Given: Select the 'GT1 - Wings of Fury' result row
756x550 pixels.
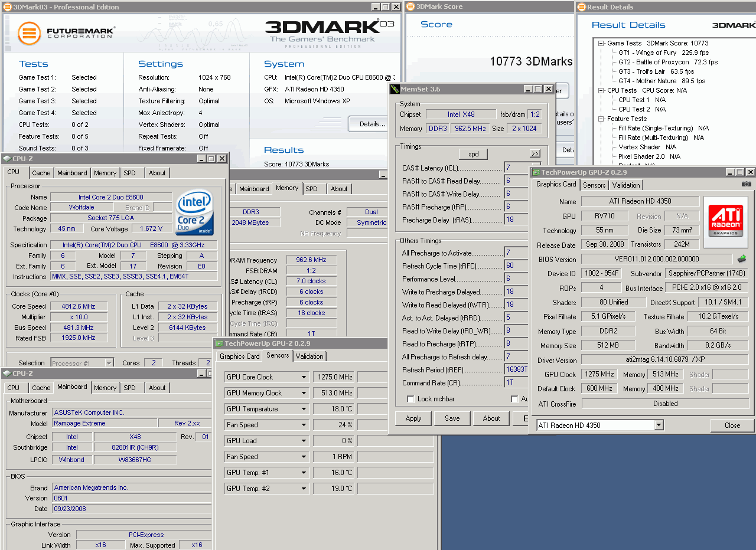Looking at the screenshot, I should tap(663, 53).
